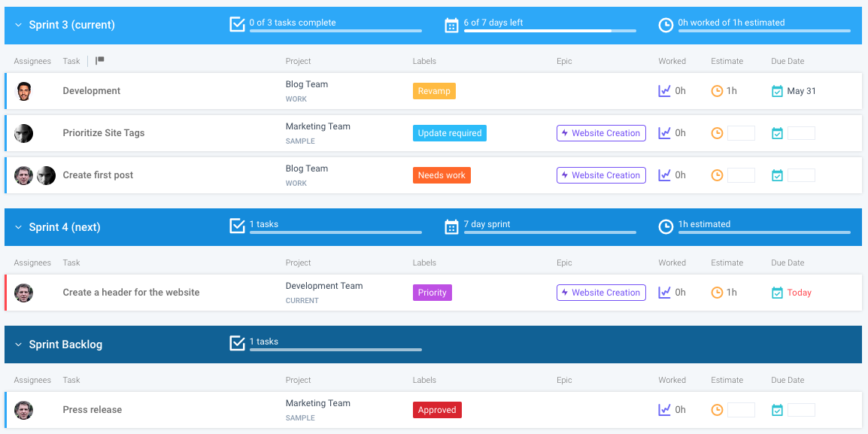
Task: Click the Priority label
Action: click(x=432, y=293)
